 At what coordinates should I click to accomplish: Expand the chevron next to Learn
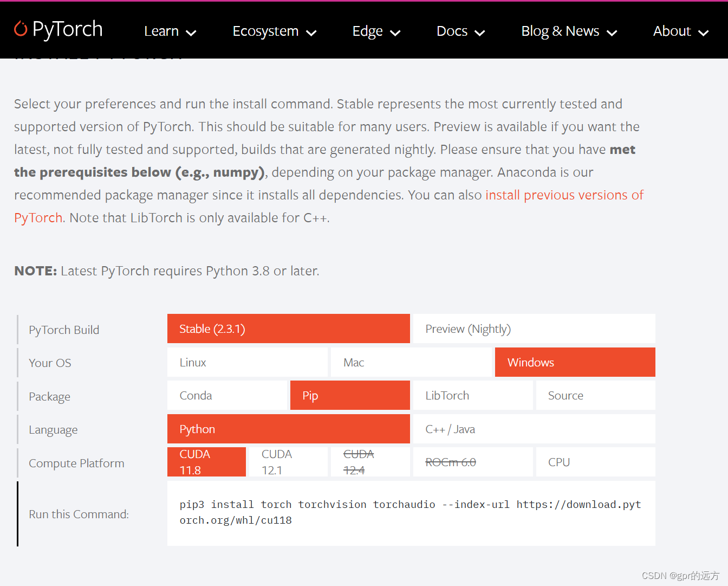[191, 33]
